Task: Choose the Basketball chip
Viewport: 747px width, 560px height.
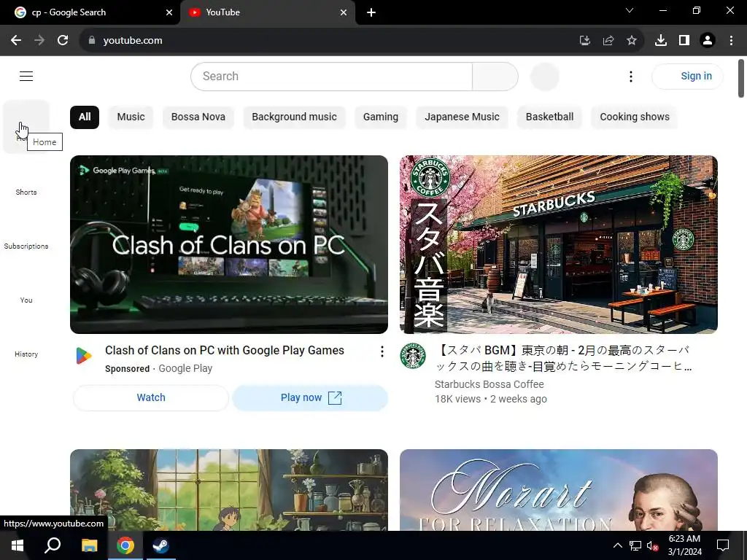Action: point(550,117)
